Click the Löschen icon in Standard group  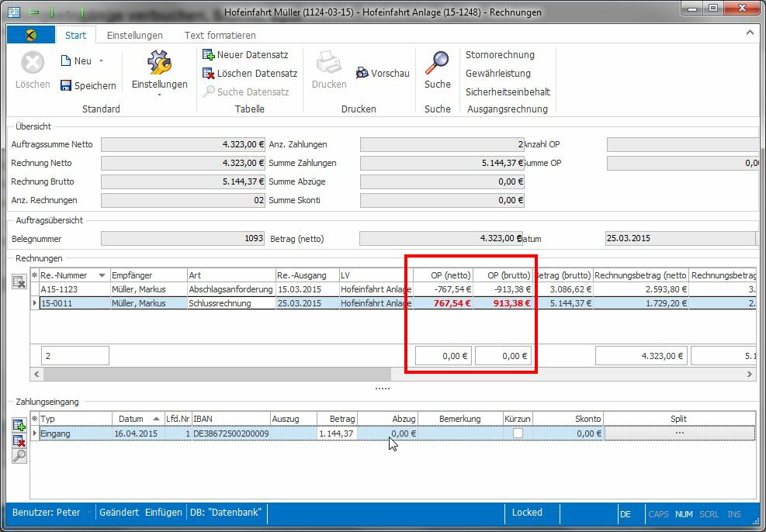pos(33,63)
